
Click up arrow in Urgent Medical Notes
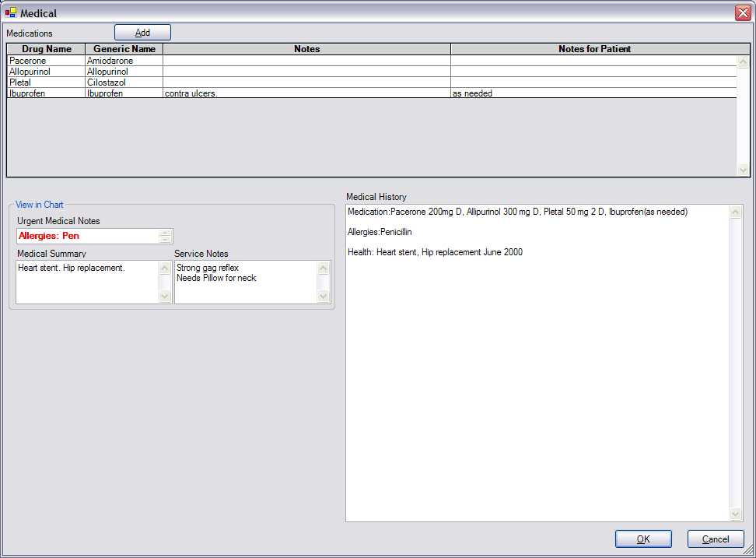(x=166, y=233)
